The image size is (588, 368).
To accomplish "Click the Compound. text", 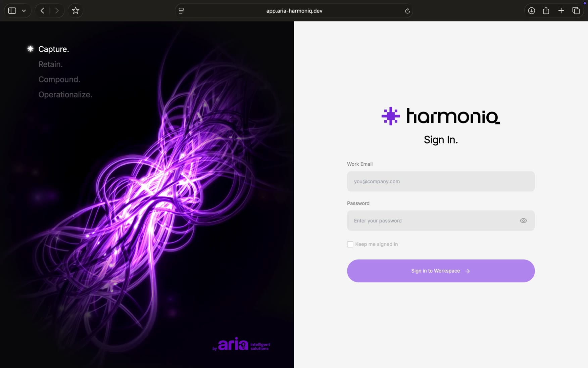I will (x=59, y=79).
